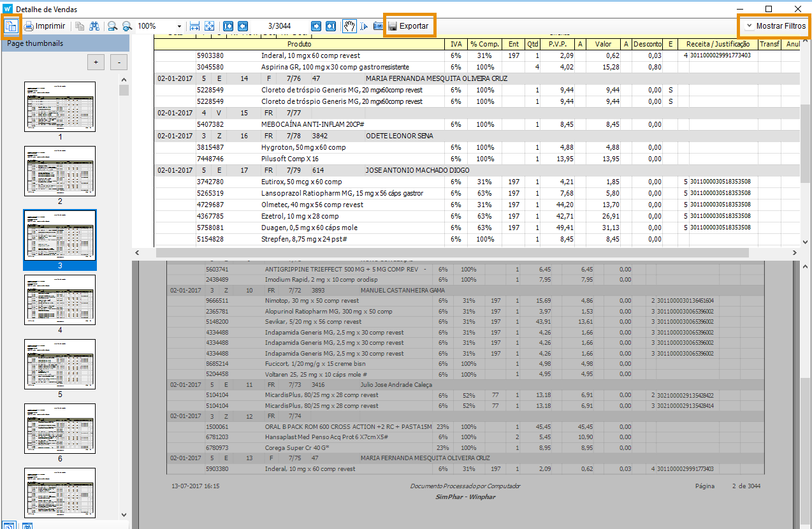Click the snapshot camera tool icon
812x529 pixels.
pyautogui.click(x=378, y=26)
